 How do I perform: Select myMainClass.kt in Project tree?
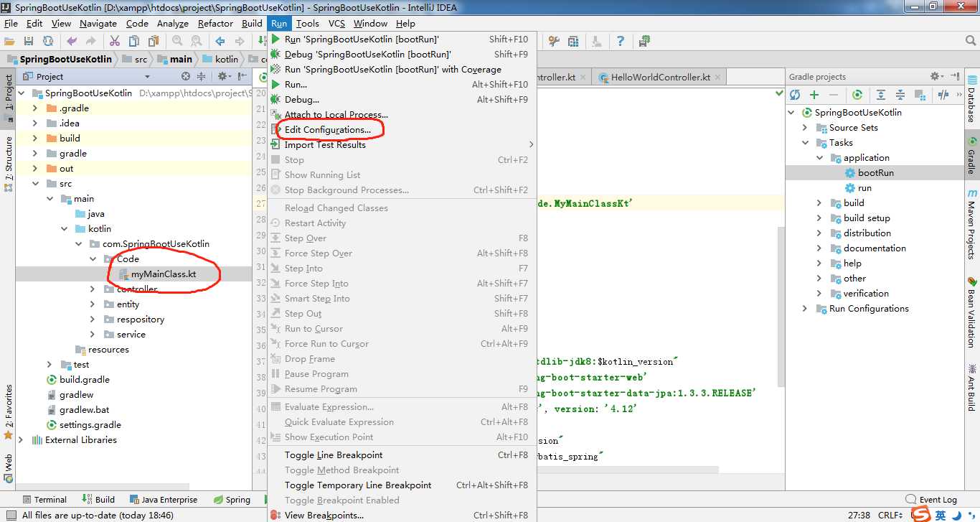(x=164, y=274)
